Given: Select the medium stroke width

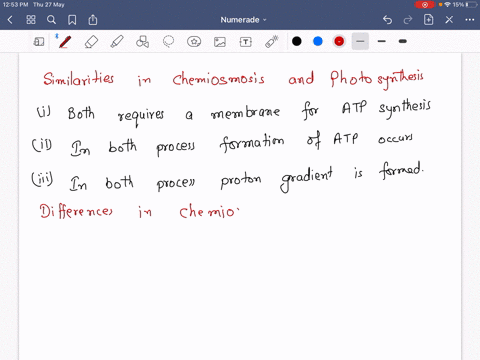Looking at the screenshot, I should (382, 41).
